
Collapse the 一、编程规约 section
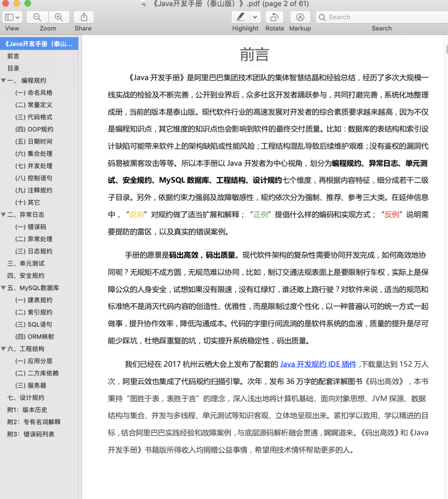(x=3, y=80)
